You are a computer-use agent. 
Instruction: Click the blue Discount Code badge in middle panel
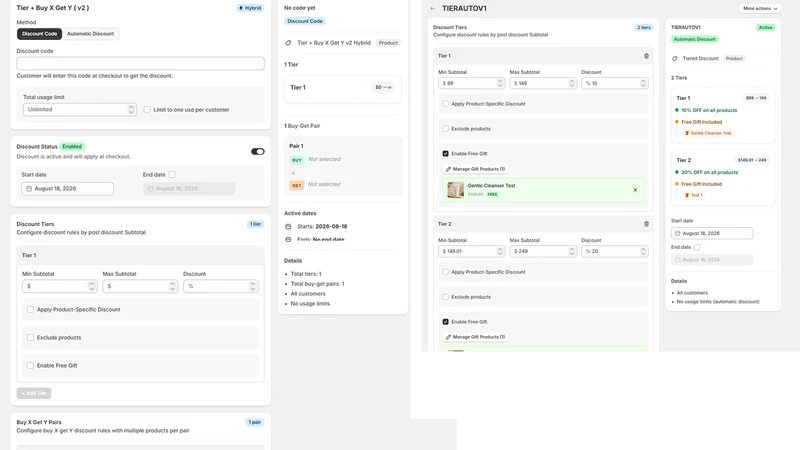click(305, 21)
